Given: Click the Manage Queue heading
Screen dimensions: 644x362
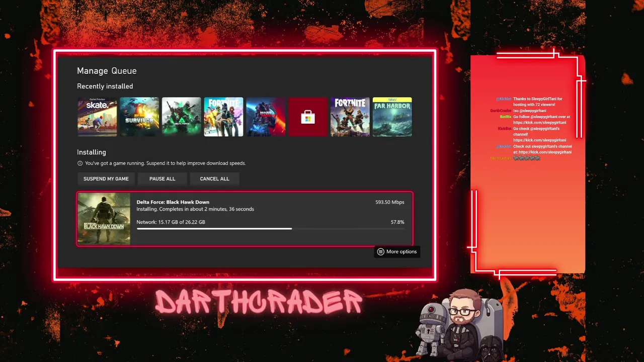Looking at the screenshot, I should (107, 71).
